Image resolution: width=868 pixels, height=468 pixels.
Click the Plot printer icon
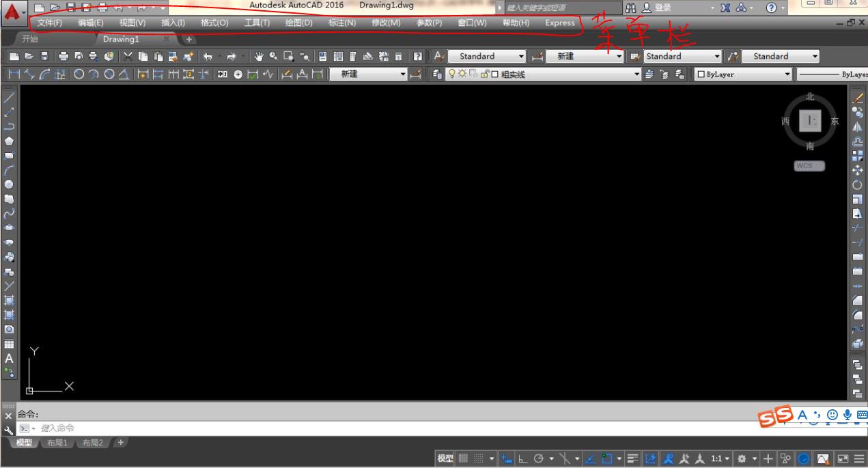tap(64, 57)
